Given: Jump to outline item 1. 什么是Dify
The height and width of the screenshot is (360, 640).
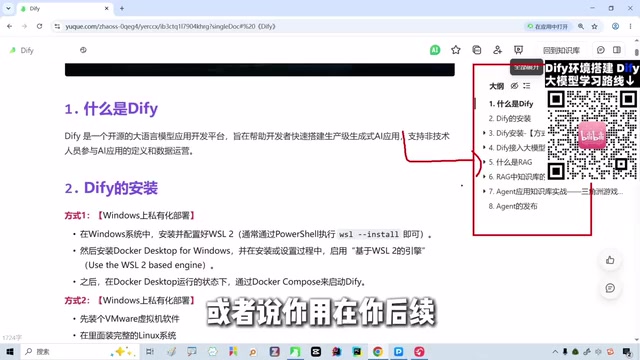Looking at the screenshot, I should (x=511, y=104).
